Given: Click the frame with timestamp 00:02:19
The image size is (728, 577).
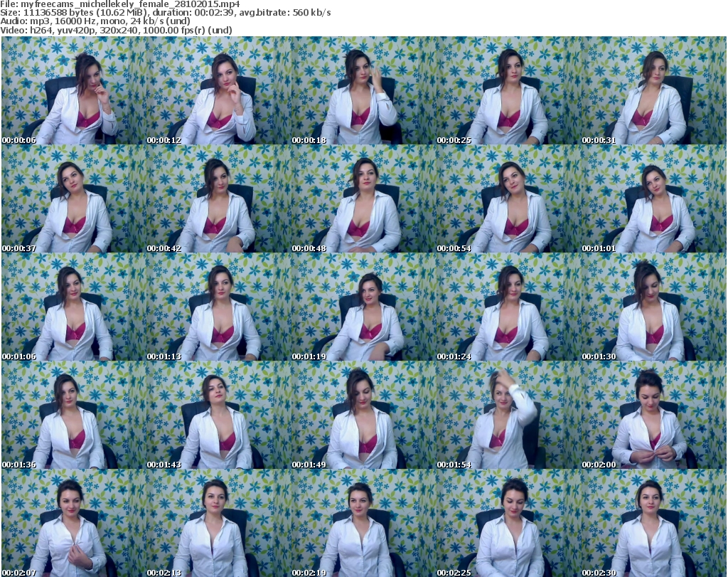Looking at the screenshot, I should pyautogui.click(x=363, y=523).
